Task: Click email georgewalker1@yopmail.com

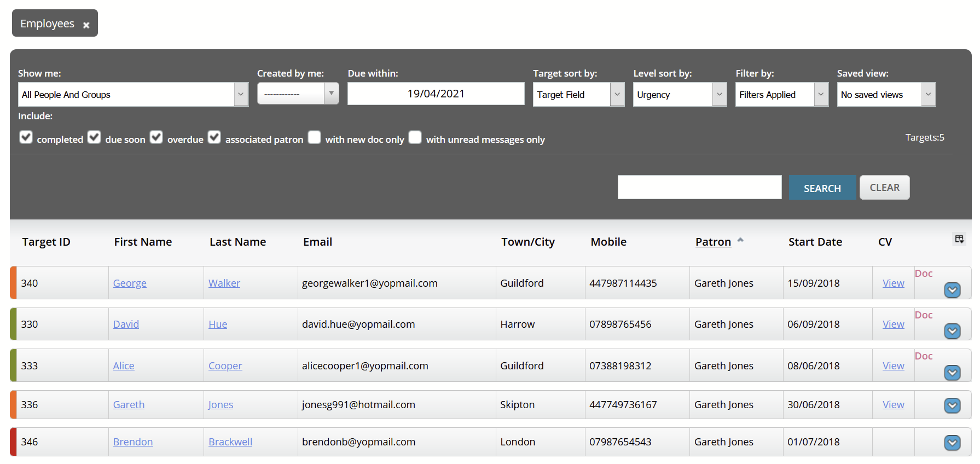Action: pyautogui.click(x=370, y=283)
